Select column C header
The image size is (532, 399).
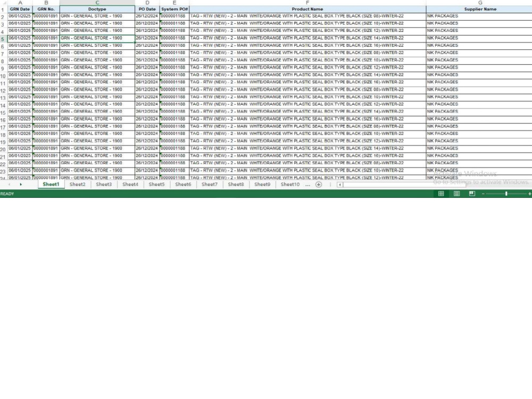(x=97, y=3)
